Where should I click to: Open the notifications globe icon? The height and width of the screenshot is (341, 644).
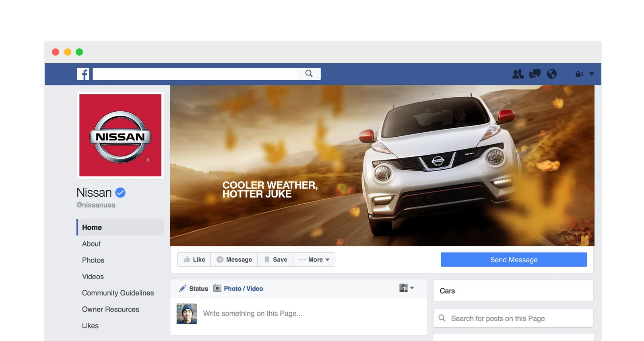552,74
